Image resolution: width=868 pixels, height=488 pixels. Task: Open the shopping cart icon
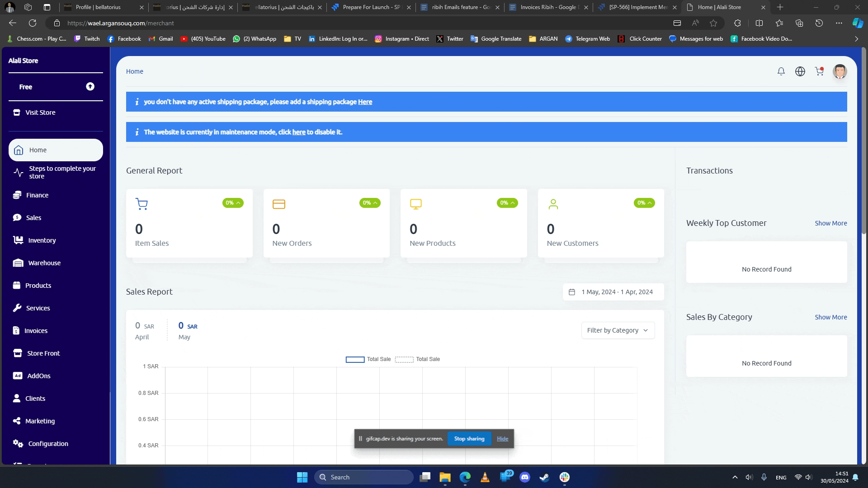pos(819,71)
